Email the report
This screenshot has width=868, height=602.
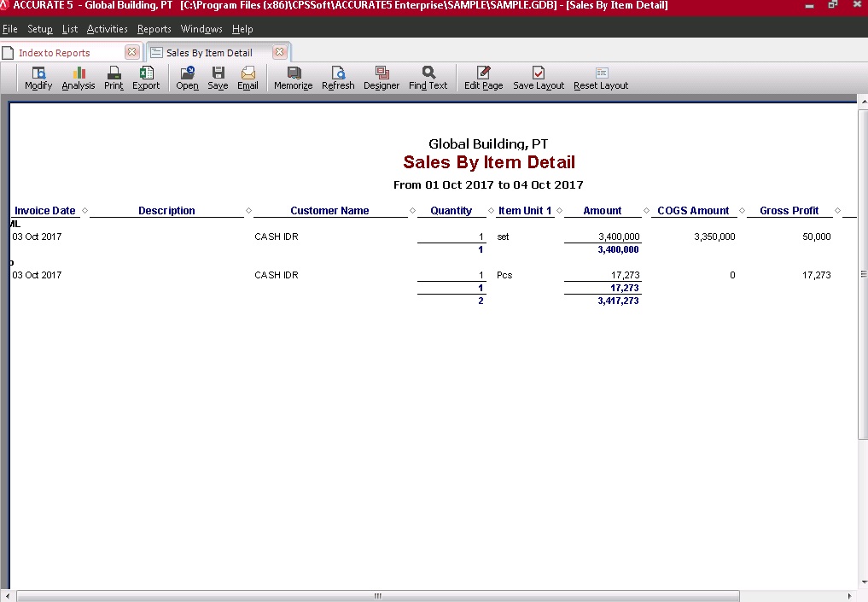coord(248,78)
